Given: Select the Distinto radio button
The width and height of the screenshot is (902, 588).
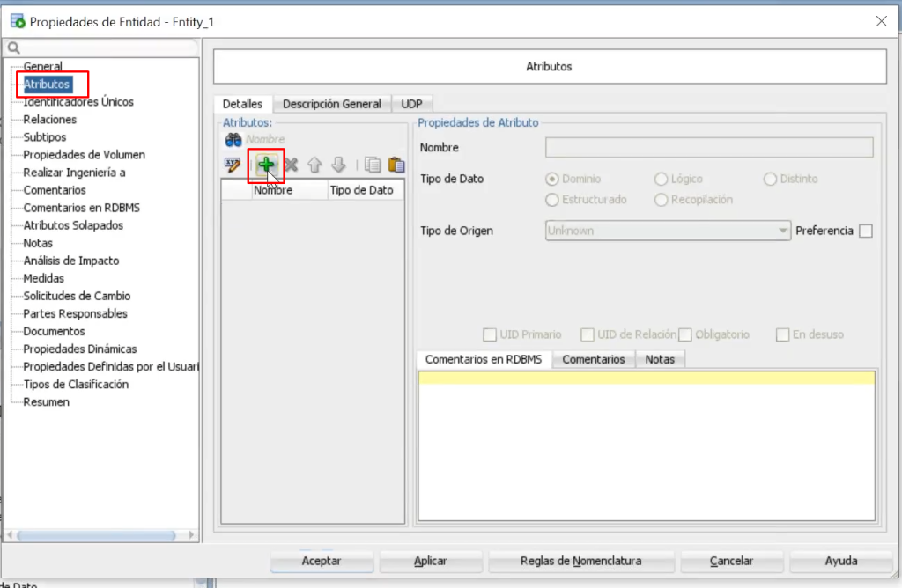Looking at the screenshot, I should [x=770, y=180].
